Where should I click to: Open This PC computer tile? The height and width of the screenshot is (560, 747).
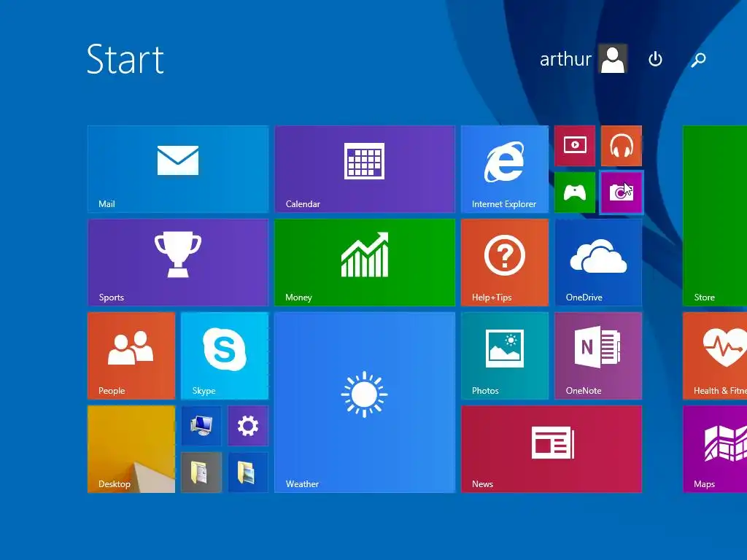click(201, 426)
